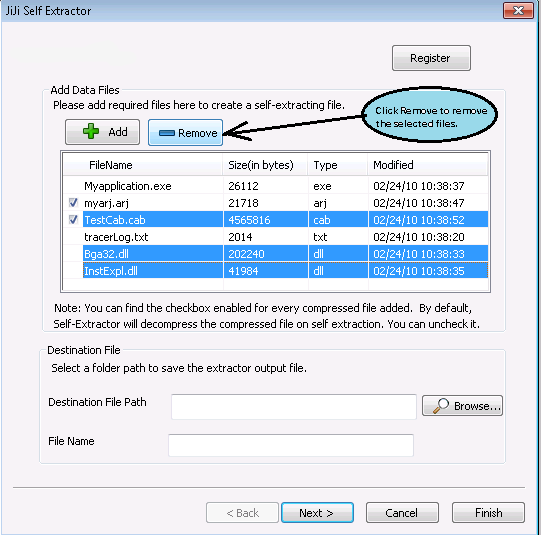The image size is (541, 535).
Task: Click into the File Name field
Action: (x=291, y=445)
